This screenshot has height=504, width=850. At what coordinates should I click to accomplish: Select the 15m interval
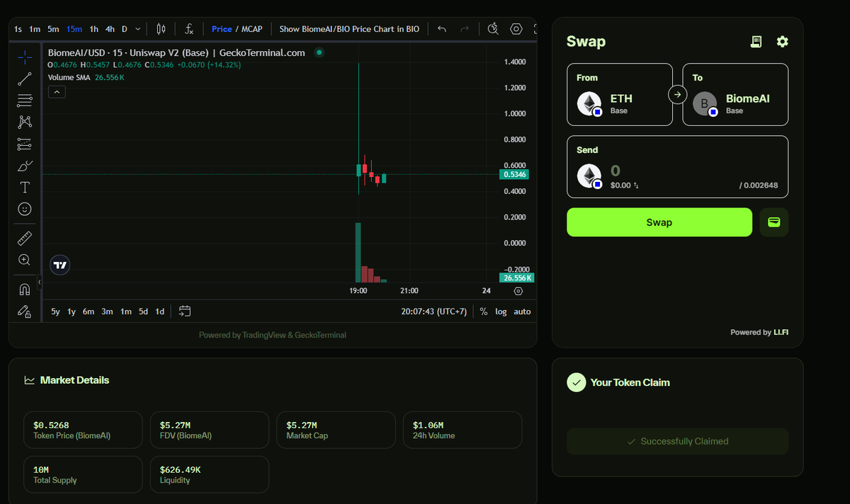(x=74, y=29)
